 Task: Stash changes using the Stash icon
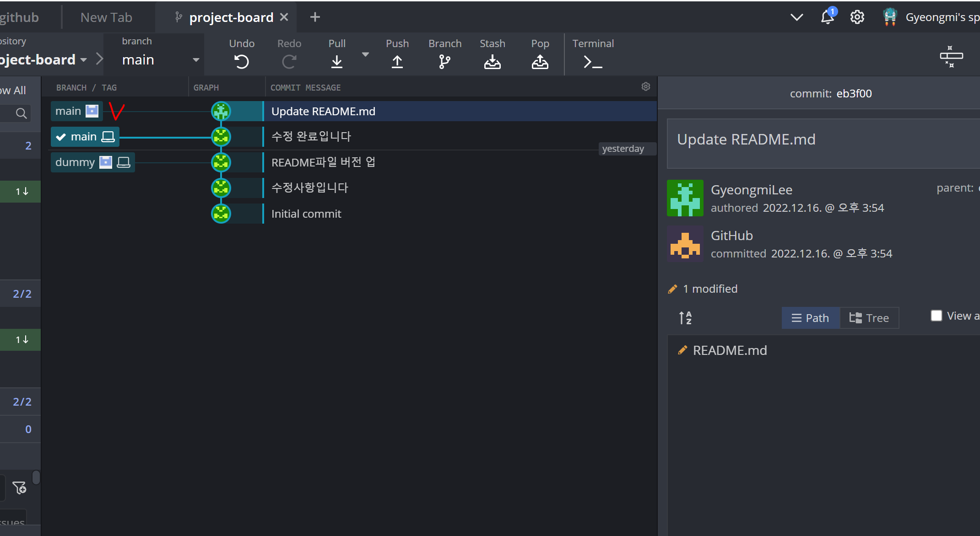coord(492,61)
